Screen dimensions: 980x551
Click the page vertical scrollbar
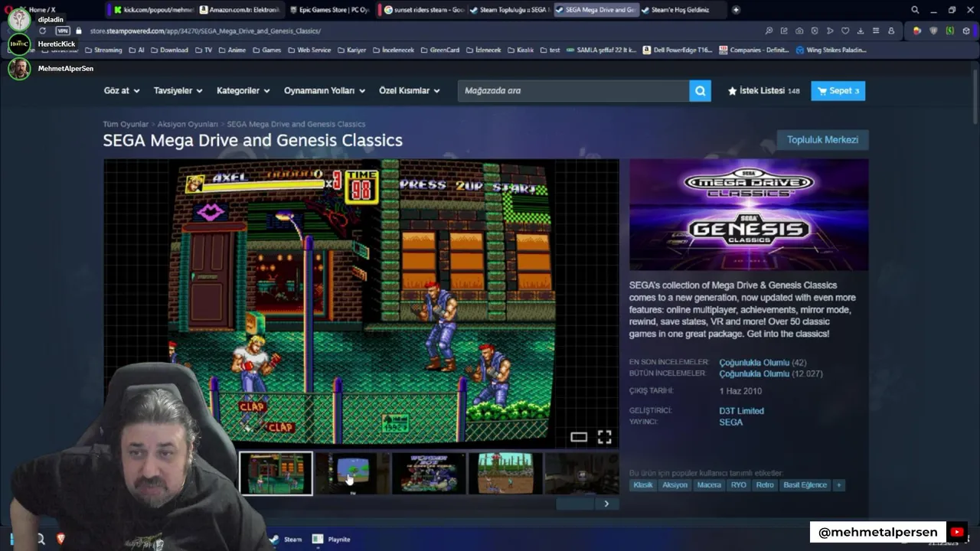pyautogui.click(x=975, y=96)
